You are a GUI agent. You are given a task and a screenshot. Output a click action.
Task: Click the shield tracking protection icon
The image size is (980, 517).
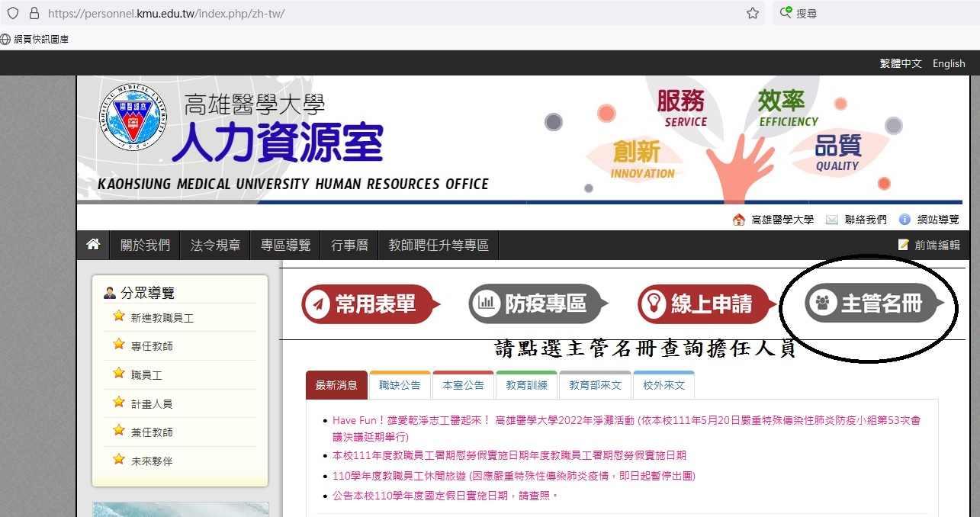coord(13,13)
